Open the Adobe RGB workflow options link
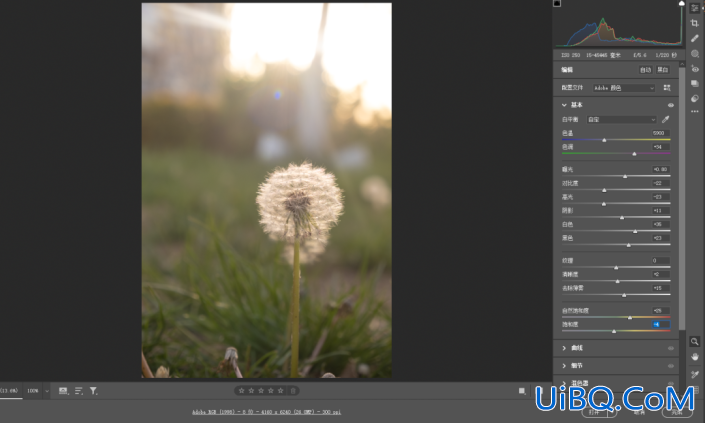Image resolution: width=705 pixels, height=423 pixels. point(267,412)
